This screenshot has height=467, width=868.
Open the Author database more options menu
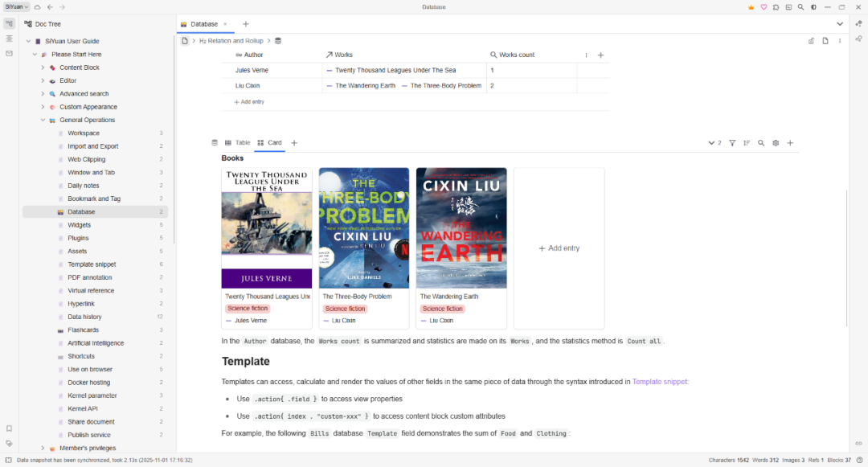(587, 55)
